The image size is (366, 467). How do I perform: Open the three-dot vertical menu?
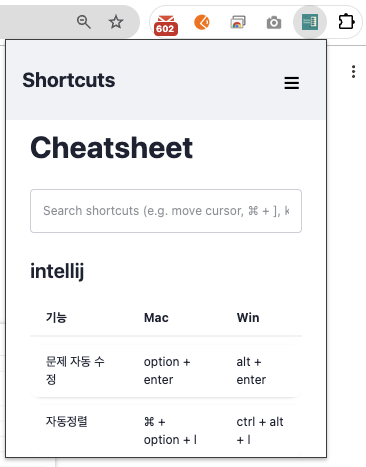point(353,72)
